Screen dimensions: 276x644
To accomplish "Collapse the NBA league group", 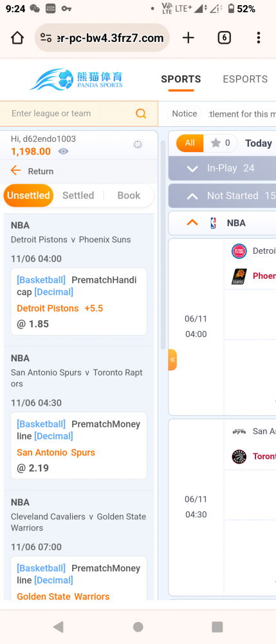I will pyautogui.click(x=192, y=223).
